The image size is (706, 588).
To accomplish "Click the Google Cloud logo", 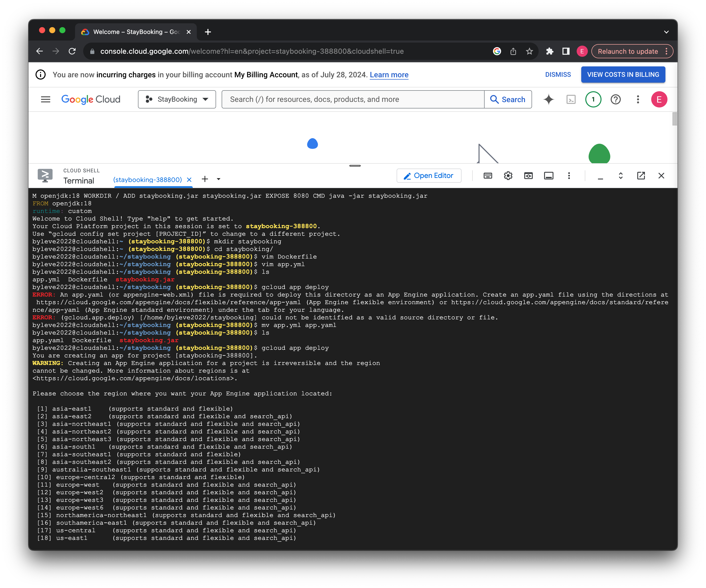I will tap(91, 99).
